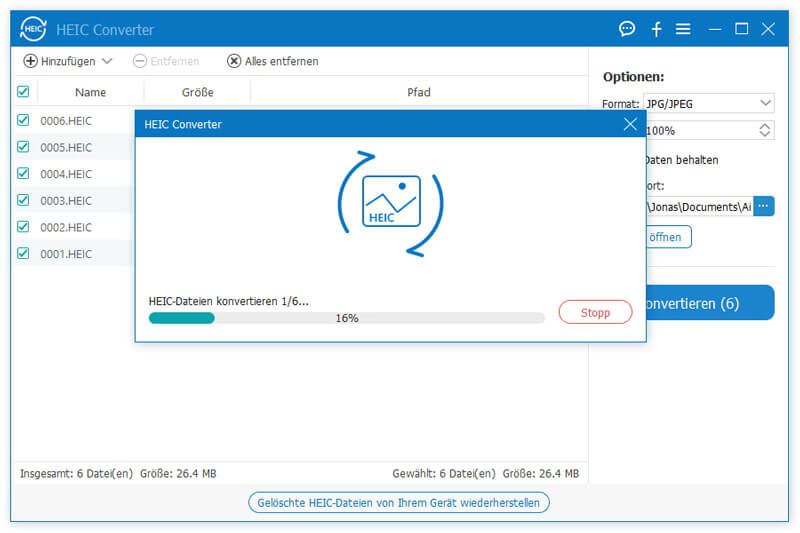
Task: Click the plus icon beside Hinzufügen
Action: (30, 61)
